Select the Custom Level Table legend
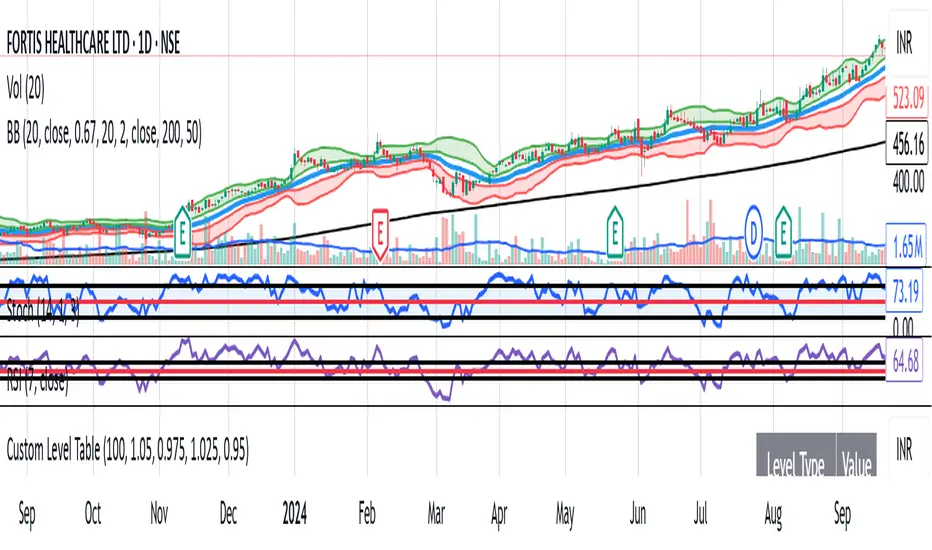 tap(128, 450)
